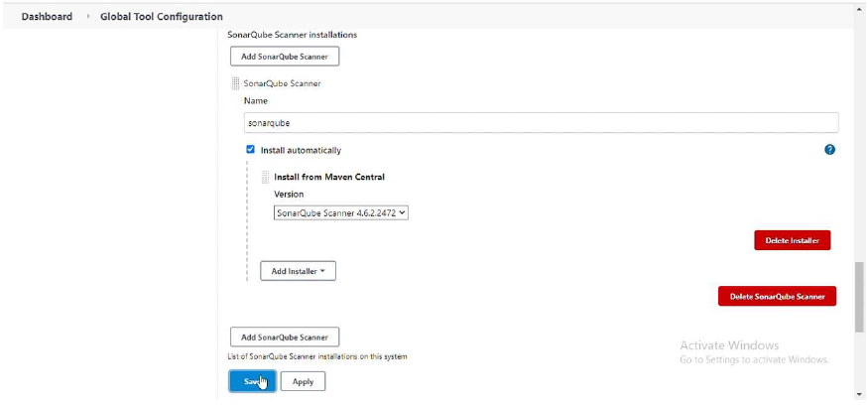Click the Version label
Image resolution: width=868 pixels, height=408 pixels.
click(x=289, y=195)
